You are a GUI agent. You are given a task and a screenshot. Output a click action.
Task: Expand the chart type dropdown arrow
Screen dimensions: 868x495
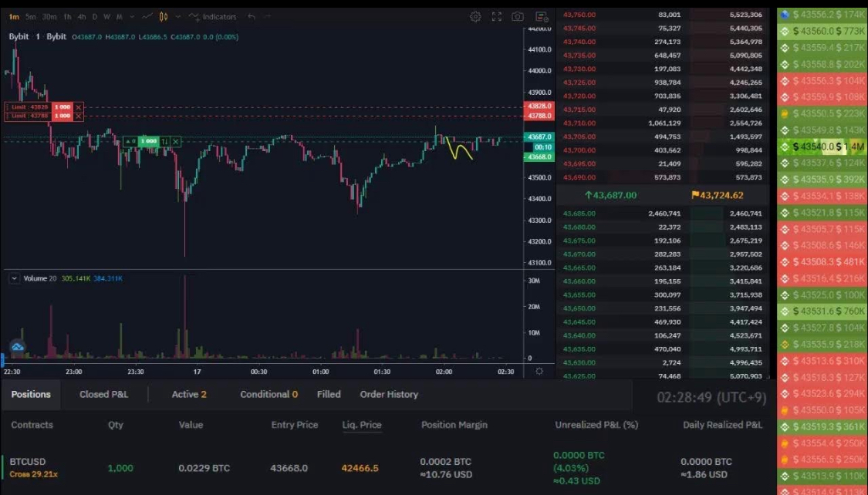(177, 17)
